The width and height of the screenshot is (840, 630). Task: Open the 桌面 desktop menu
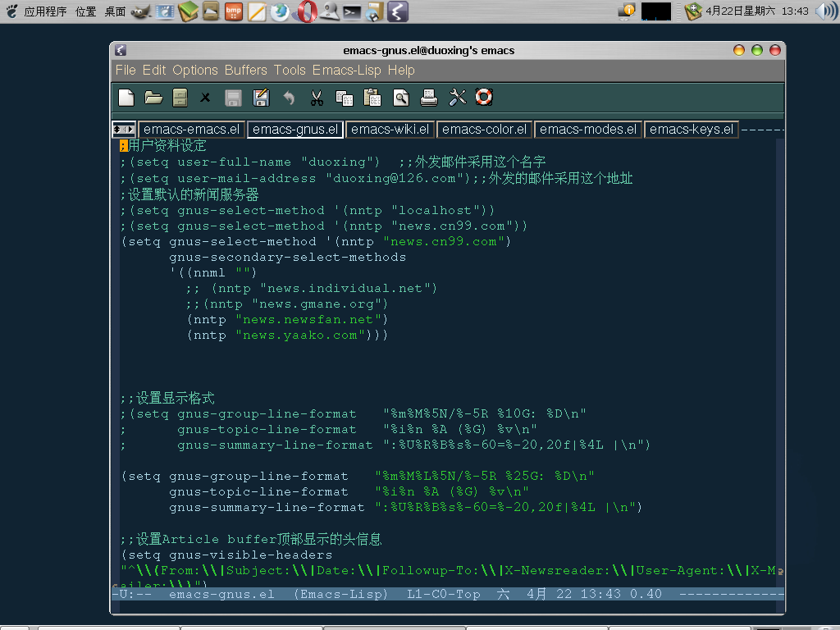115,11
